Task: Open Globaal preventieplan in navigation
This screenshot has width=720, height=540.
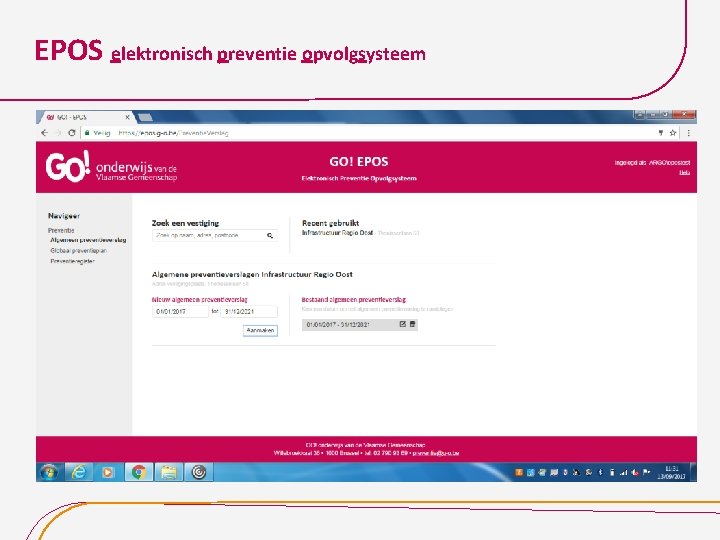Action: click(78, 251)
